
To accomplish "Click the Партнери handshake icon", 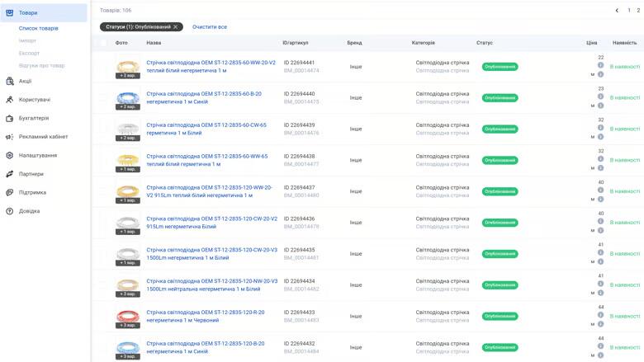I will coord(10,174).
